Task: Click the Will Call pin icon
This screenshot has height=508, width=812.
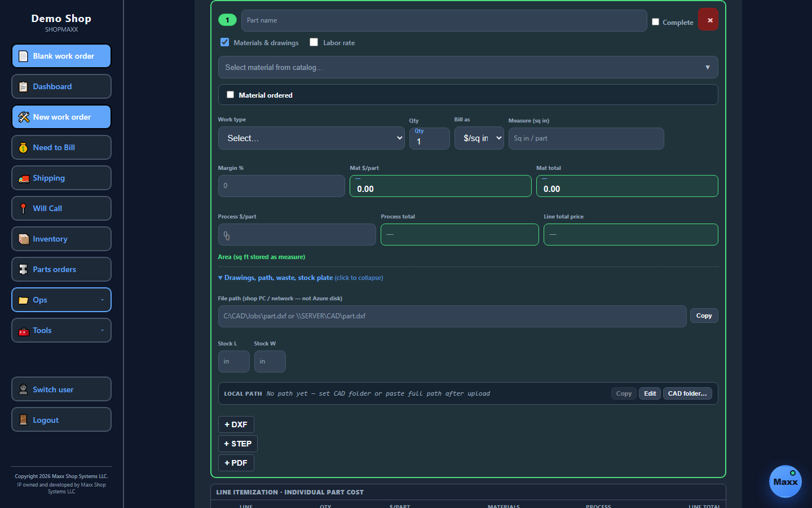Action: tap(23, 209)
